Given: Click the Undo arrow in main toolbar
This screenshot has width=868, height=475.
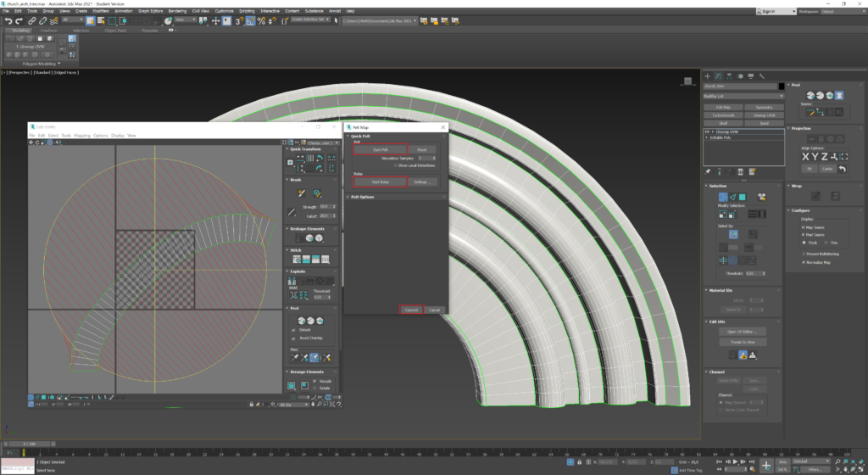Looking at the screenshot, I should (x=8, y=20).
